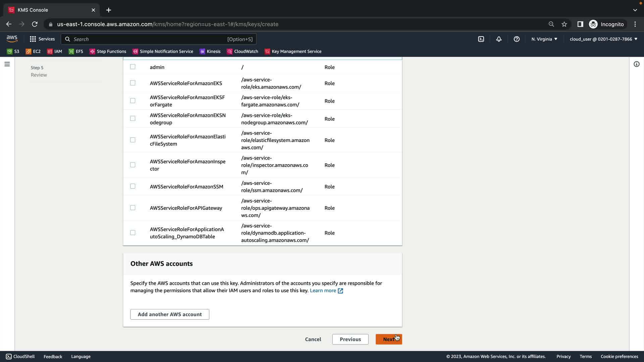Open the AWS help question-mark icon
This screenshot has width=644, height=362.
(x=517, y=39)
